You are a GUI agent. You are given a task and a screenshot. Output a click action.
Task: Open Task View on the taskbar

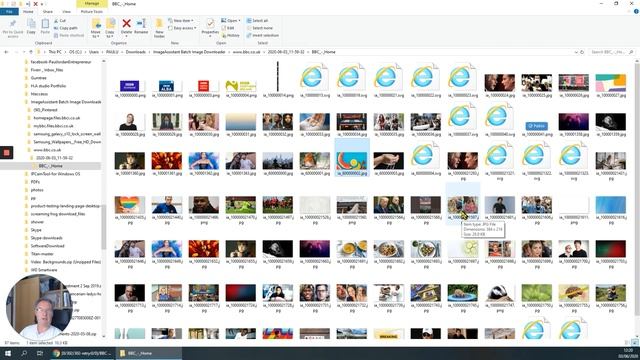40,353
